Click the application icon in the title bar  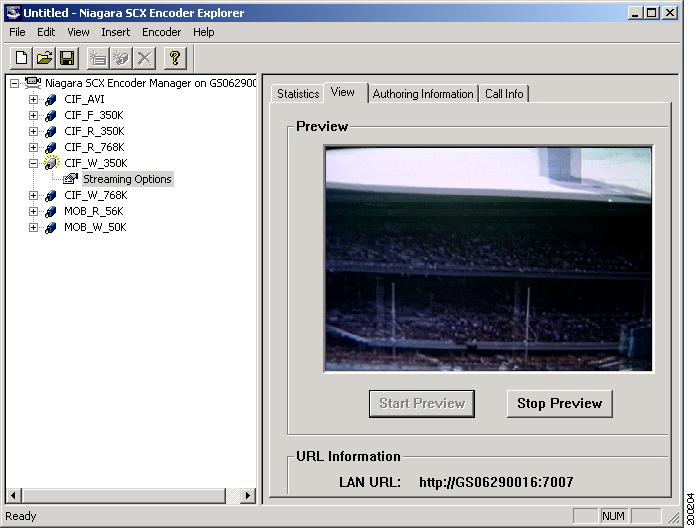click(13, 12)
